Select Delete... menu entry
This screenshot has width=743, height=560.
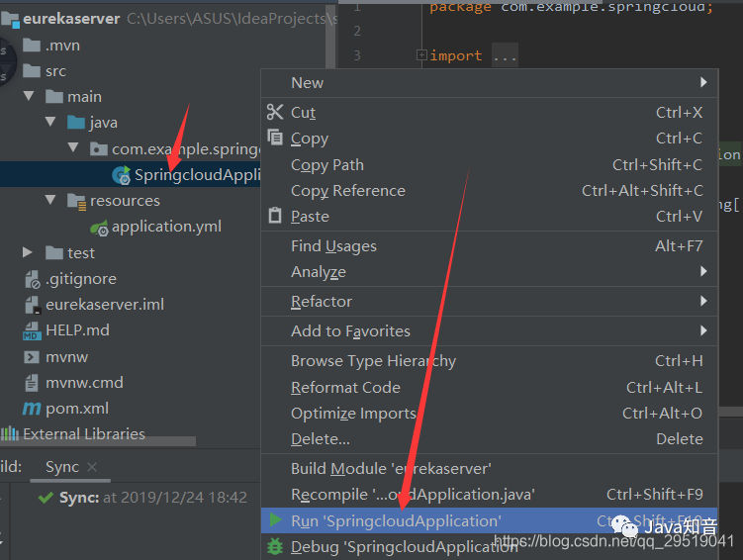490,439
